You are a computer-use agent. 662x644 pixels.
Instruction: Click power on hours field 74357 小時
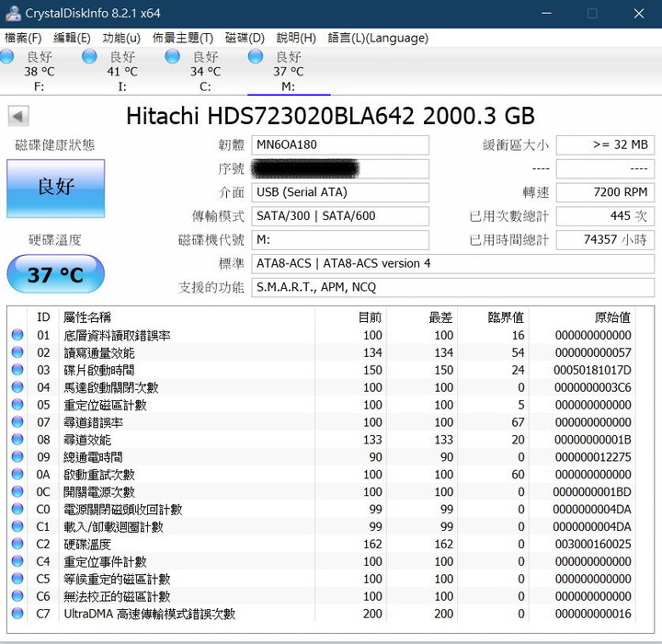[x=605, y=239]
